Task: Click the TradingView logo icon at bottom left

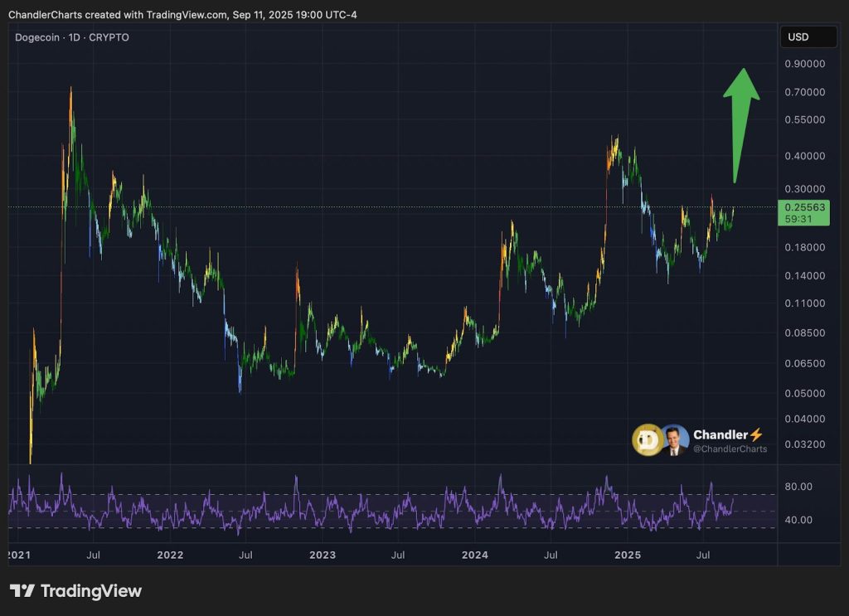Action: (x=22, y=591)
